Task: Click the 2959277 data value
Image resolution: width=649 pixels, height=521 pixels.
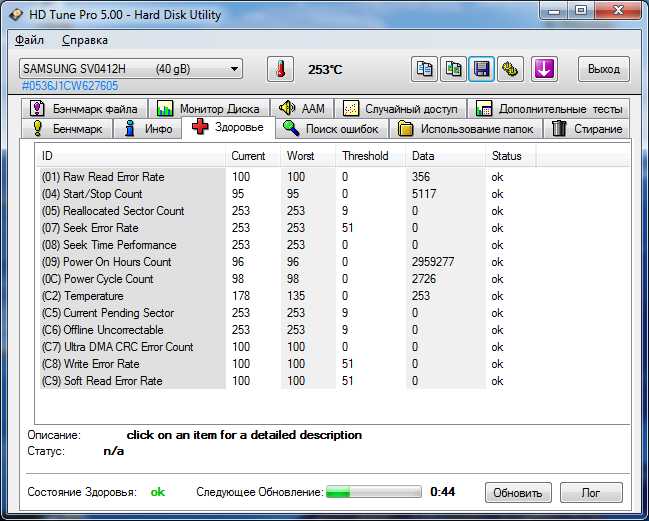Action: coord(433,262)
